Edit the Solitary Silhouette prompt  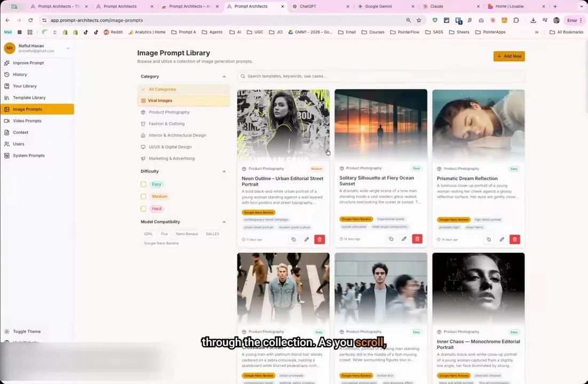pyautogui.click(x=404, y=239)
